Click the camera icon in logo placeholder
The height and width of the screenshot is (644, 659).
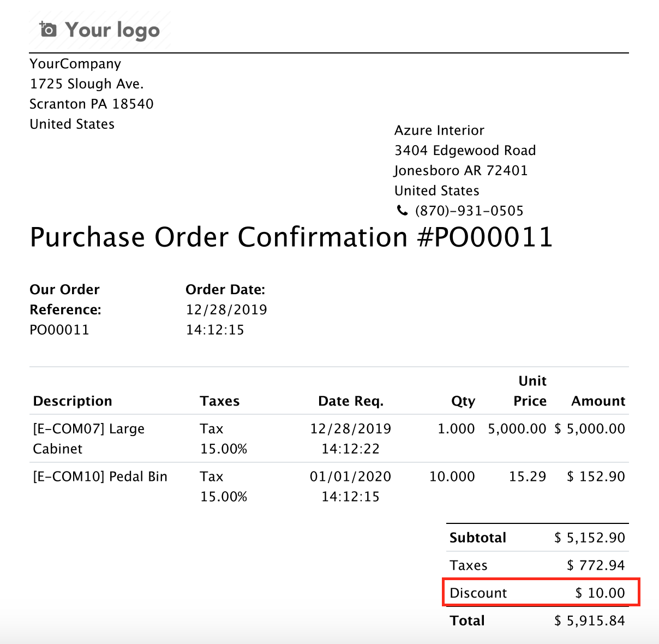coord(48,29)
